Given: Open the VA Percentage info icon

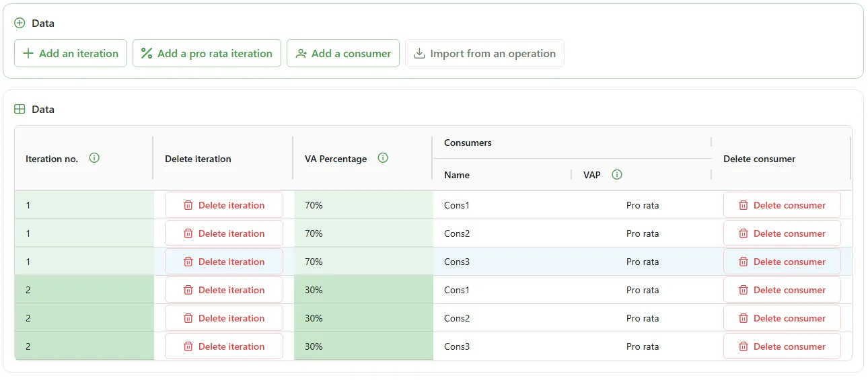Looking at the screenshot, I should coord(383,158).
